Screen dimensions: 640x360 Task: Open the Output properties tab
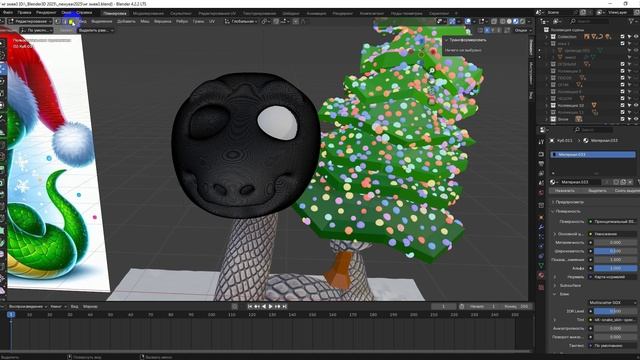point(541,164)
